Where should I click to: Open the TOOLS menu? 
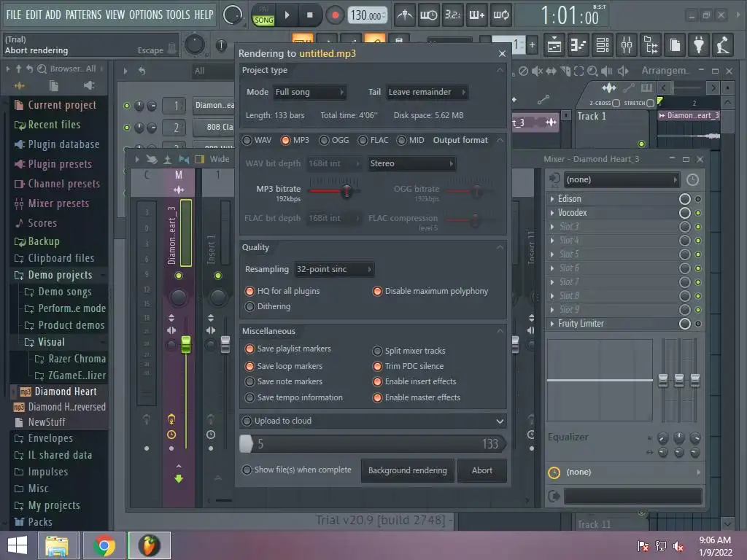pos(178,15)
